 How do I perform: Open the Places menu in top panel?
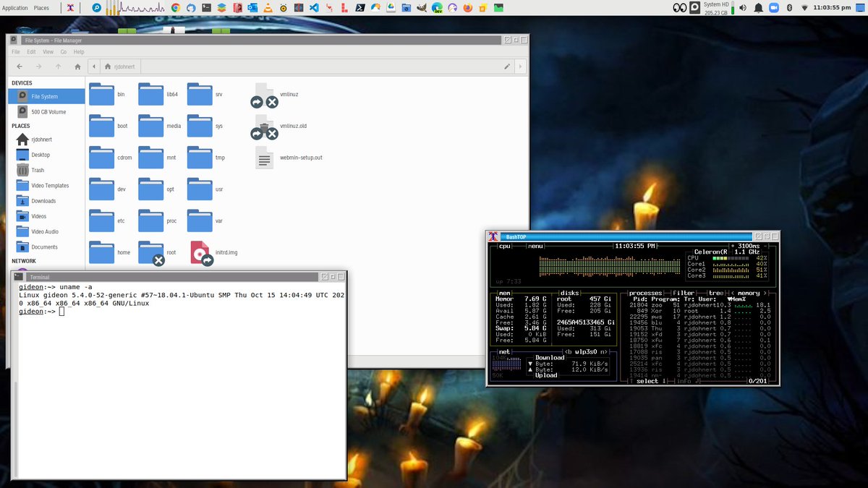pyautogui.click(x=41, y=8)
